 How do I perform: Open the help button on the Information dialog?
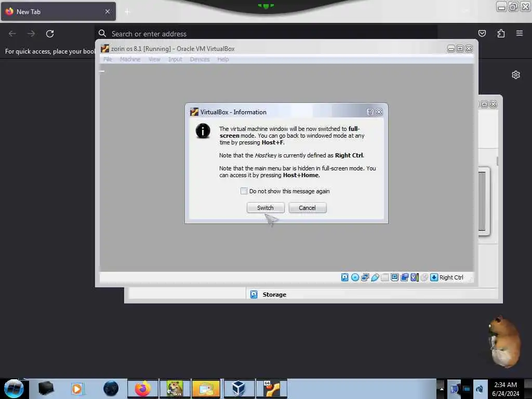(x=370, y=112)
